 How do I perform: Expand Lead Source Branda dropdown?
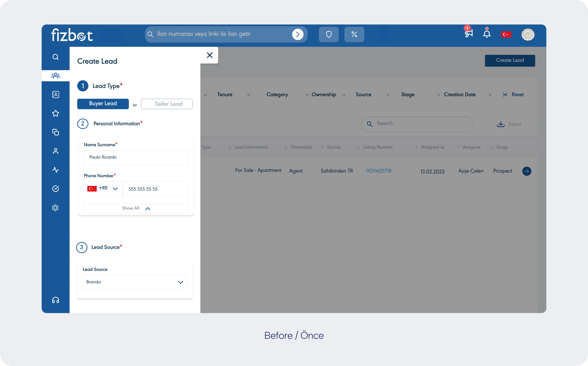(135, 282)
